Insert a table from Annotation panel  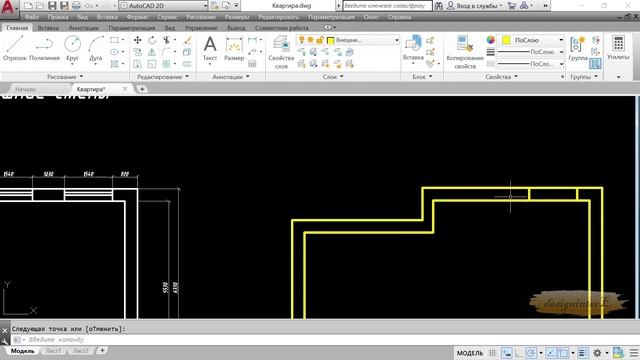tap(252, 64)
